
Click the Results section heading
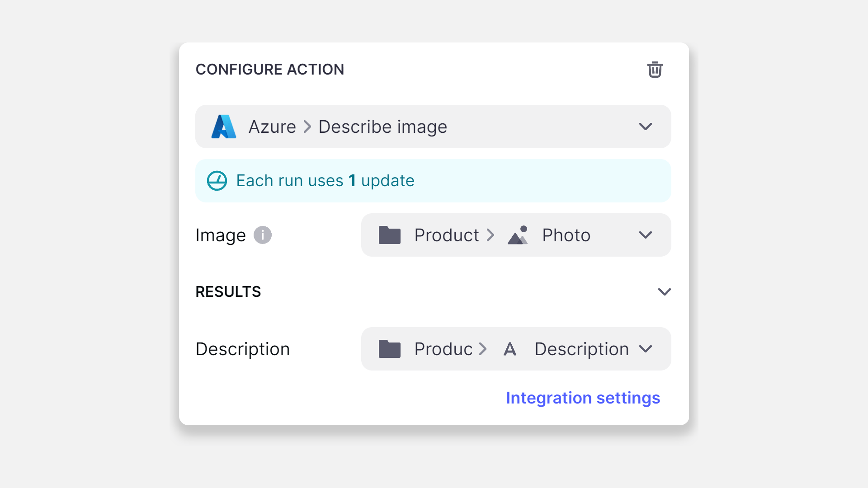tap(228, 292)
